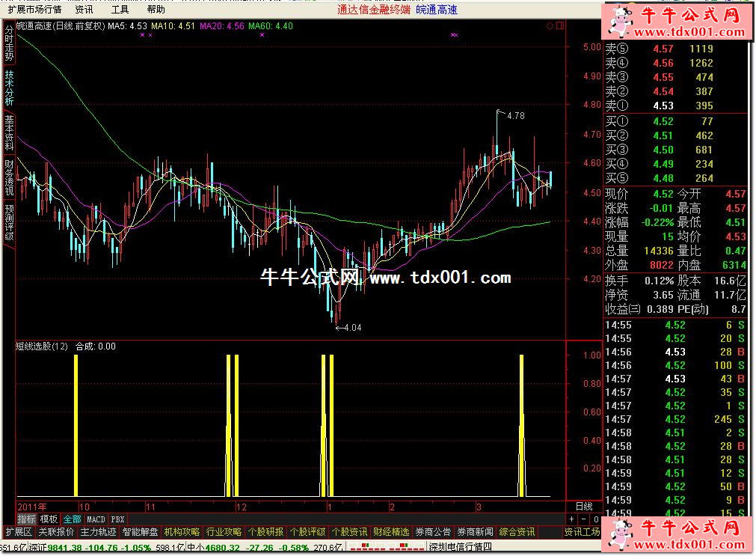The width and height of the screenshot is (756, 556).
Task: Click the 买⑤ bid row at 4.48
Action: tap(676, 179)
